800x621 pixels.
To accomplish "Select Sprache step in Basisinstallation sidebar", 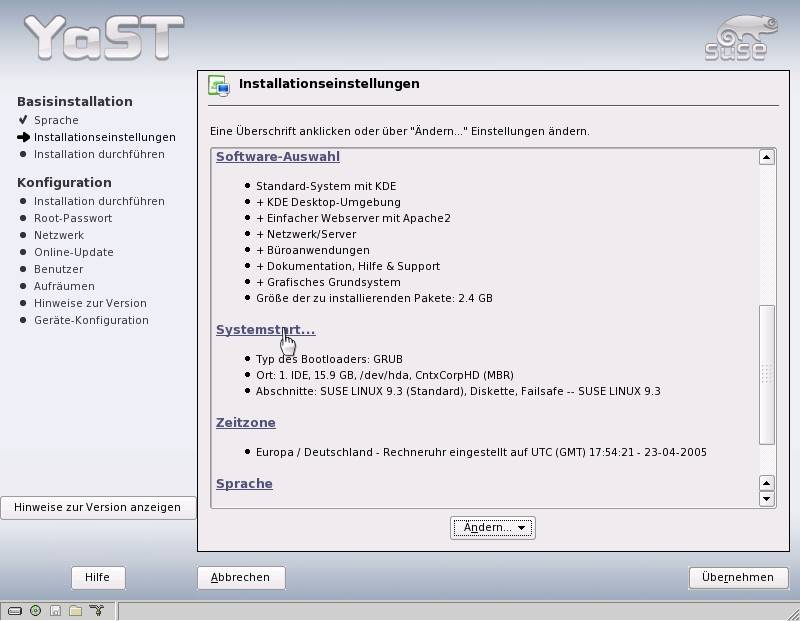I will coord(56,120).
